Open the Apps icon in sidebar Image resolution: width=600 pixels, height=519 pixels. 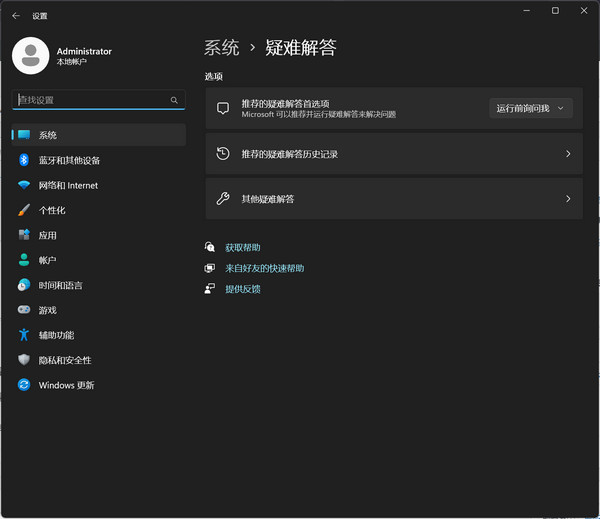[x=24, y=235]
